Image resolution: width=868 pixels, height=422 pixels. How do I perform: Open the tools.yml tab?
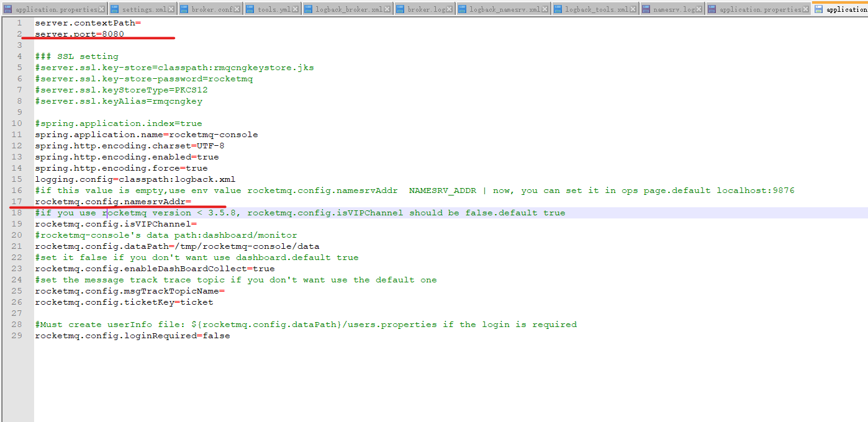pyautogui.click(x=274, y=9)
